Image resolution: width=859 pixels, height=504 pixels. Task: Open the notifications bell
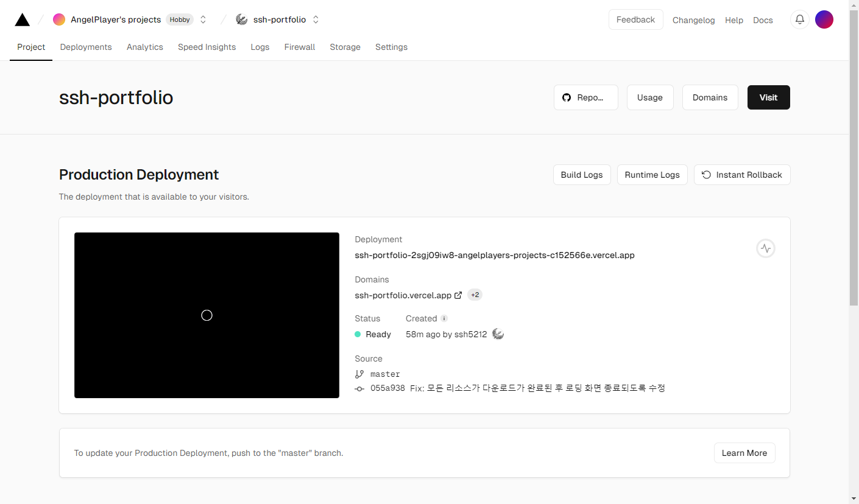tap(800, 19)
